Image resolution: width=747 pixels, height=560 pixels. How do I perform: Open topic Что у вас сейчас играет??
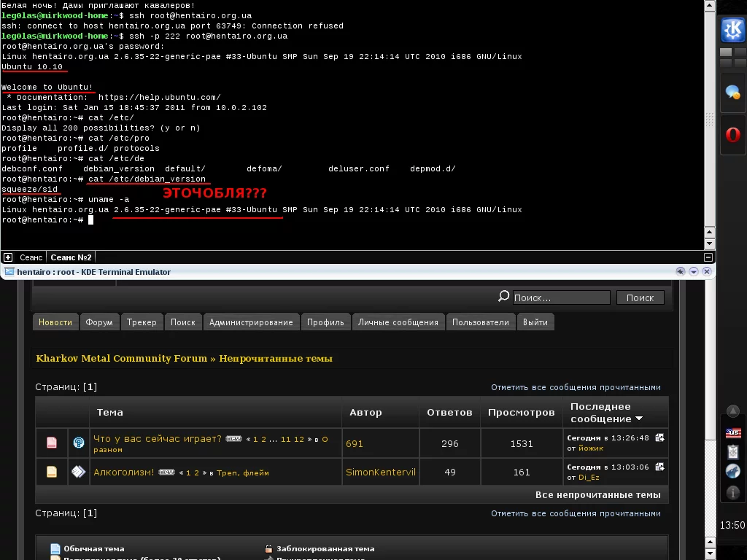point(157,439)
